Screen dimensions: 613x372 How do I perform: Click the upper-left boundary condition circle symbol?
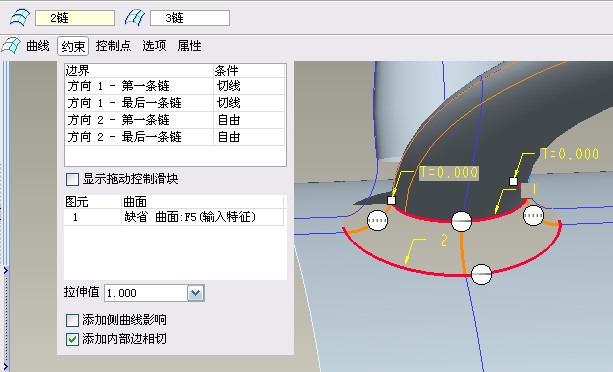(377, 221)
